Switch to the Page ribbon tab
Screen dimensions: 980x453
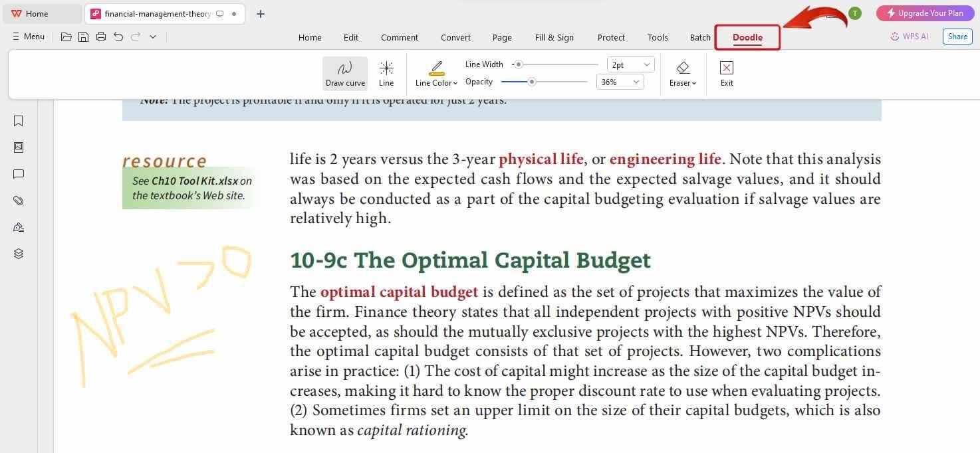tap(502, 37)
